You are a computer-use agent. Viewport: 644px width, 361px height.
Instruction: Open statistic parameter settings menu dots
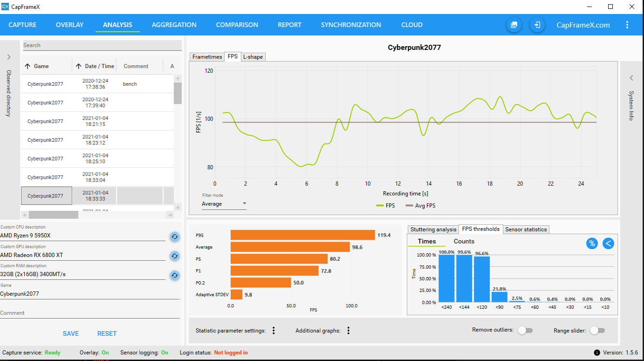274,331
